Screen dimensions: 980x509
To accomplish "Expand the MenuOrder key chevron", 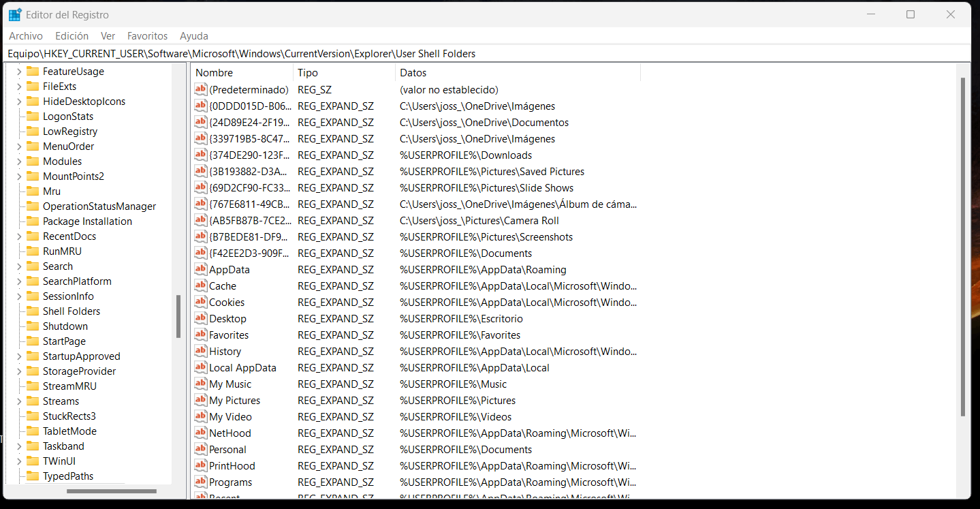I will click(19, 146).
